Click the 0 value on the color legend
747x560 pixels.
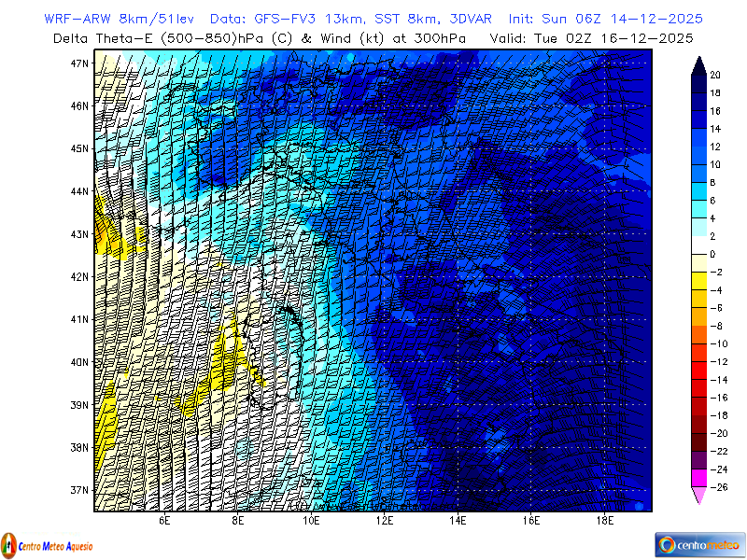click(712, 254)
